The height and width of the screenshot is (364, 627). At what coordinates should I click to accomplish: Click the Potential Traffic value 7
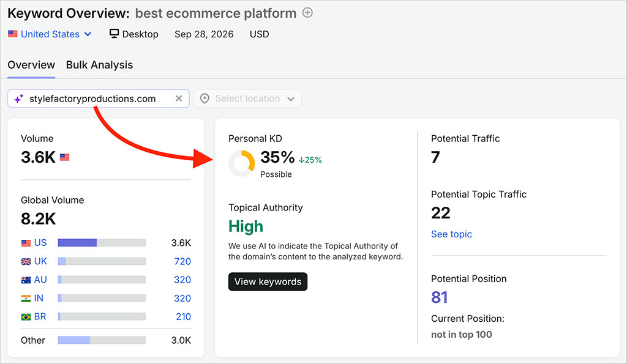coord(435,157)
